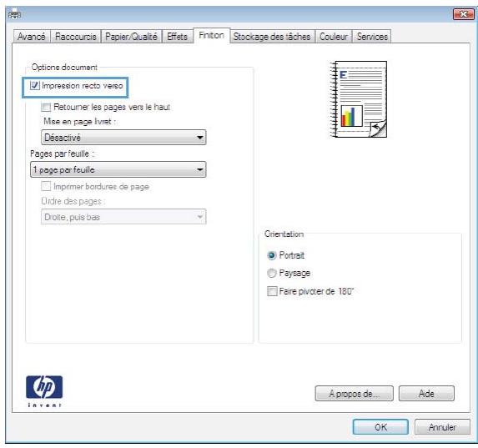
Task: Click the document preview thumbnail
Action: tap(359, 99)
